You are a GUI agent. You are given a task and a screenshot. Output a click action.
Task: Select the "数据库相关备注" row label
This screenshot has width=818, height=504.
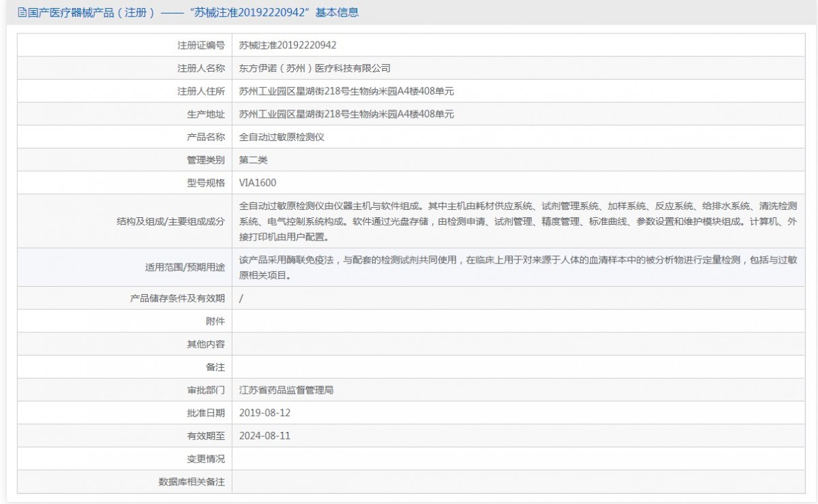pyautogui.click(x=192, y=482)
